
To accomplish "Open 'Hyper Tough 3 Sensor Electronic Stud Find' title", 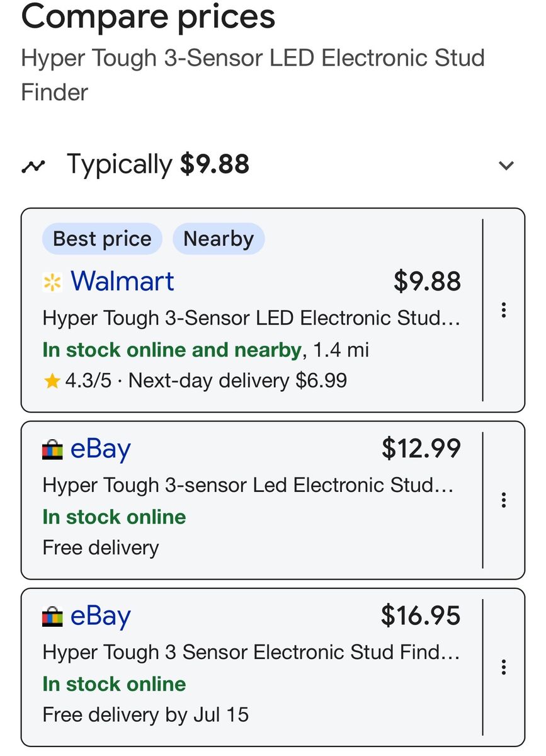I will (251, 653).
